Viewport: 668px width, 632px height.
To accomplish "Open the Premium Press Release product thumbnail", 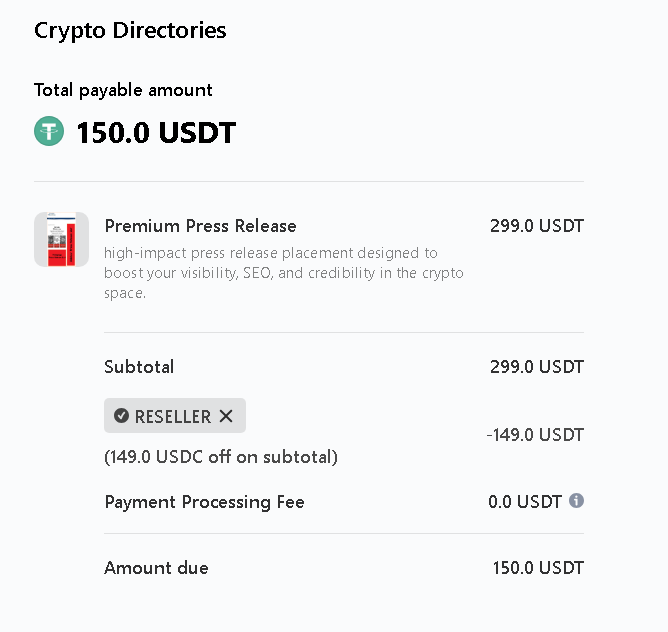I will 62,239.
